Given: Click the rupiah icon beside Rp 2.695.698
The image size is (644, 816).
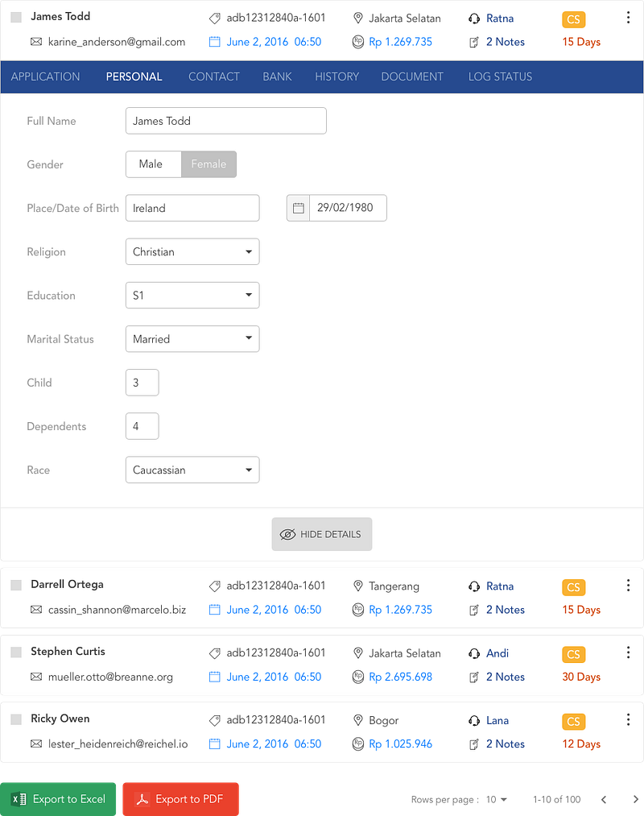Looking at the screenshot, I should click(358, 677).
